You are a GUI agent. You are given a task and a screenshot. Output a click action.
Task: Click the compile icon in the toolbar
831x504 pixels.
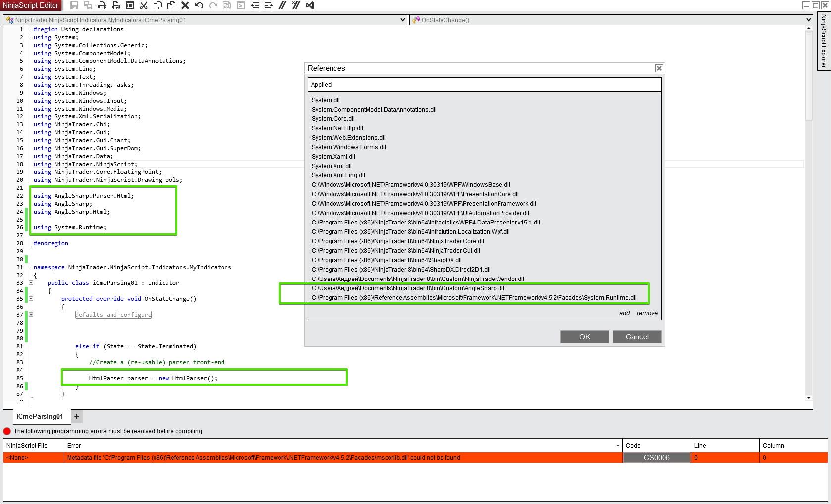pyautogui.click(x=241, y=5)
